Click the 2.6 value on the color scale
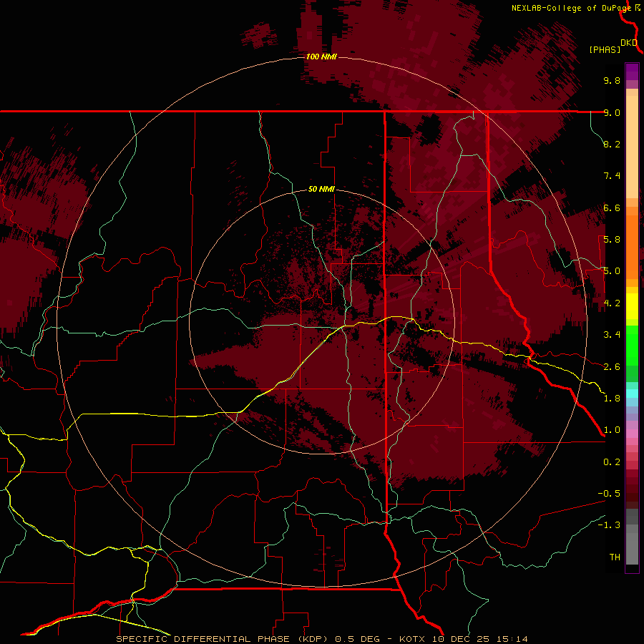The height and width of the screenshot is (644, 644). pyautogui.click(x=612, y=367)
